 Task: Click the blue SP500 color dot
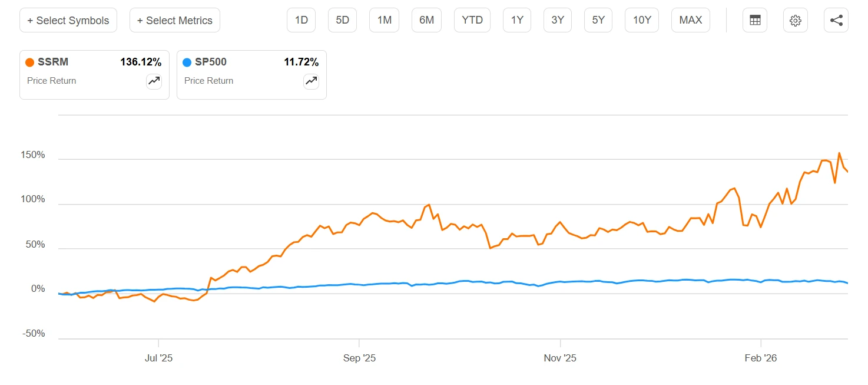187,62
